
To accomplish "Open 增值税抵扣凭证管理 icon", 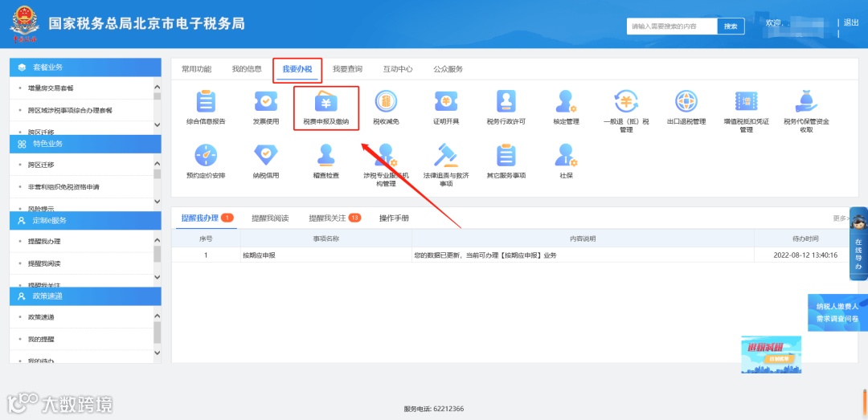I will pos(746,101).
